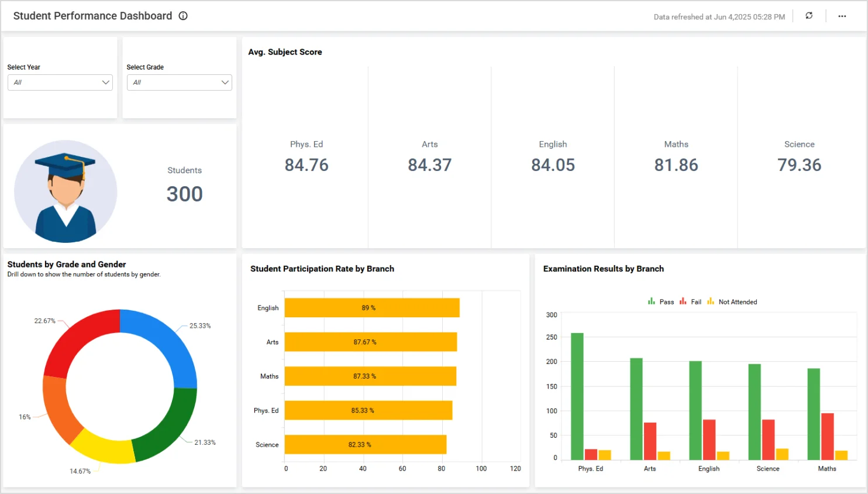Click the Science 82.33% participation bar

365,445
